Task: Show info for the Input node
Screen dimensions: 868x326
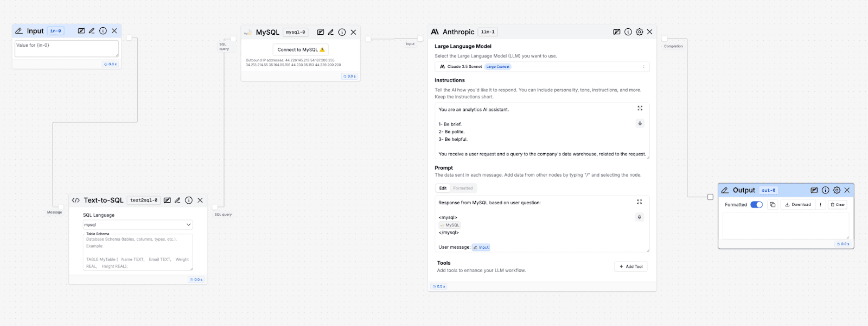Action: tap(103, 31)
